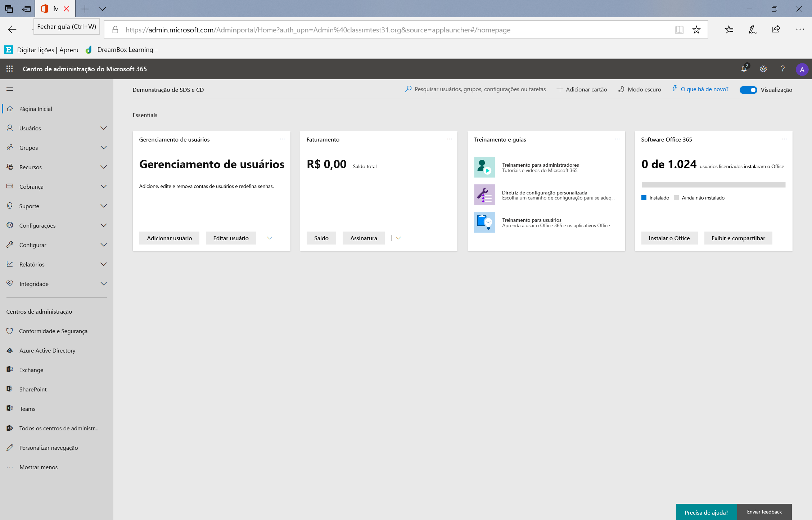Click Precisa de ajuda button
This screenshot has width=812, height=520.
click(707, 512)
